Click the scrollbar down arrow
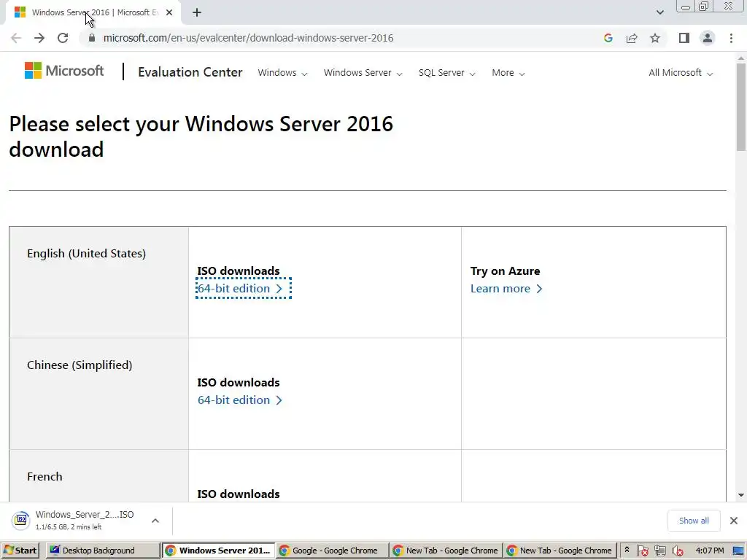This screenshot has height=560, width=747. tap(741, 496)
